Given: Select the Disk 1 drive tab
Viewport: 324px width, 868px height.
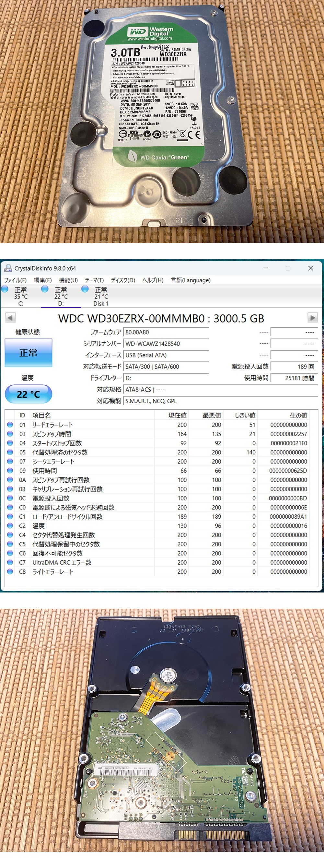Looking at the screenshot, I should click(x=101, y=297).
